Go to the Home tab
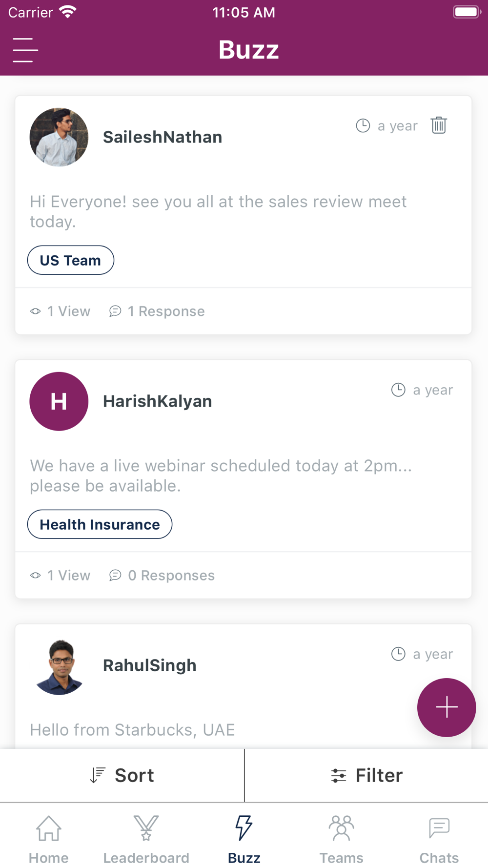This screenshot has height=868, width=488. click(49, 840)
